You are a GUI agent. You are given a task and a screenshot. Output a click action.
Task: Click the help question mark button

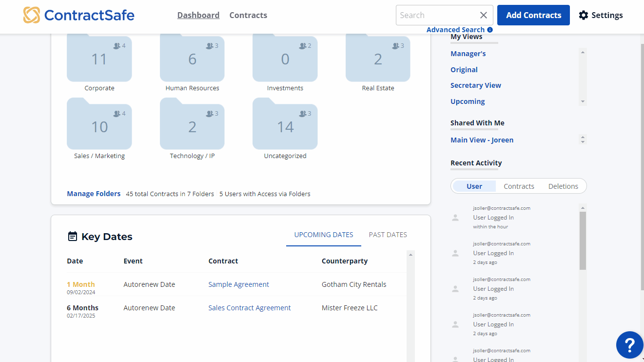(629, 345)
